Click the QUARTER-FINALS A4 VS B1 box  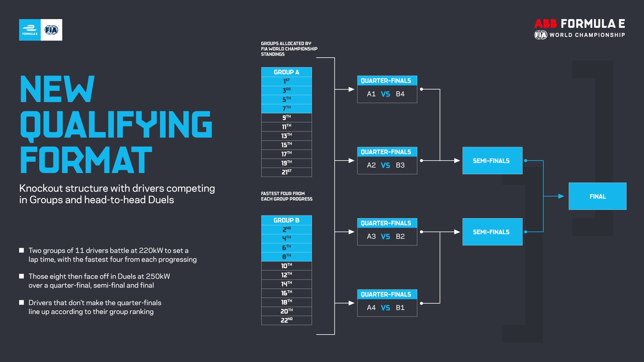click(385, 305)
